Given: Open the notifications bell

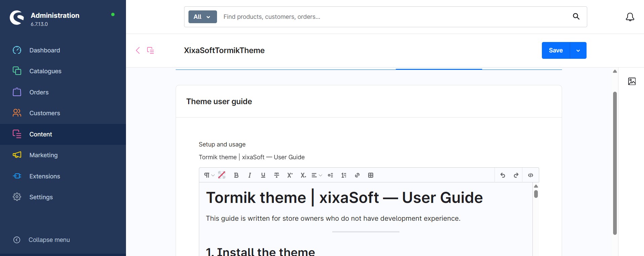Looking at the screenshot, I should click(630, 17).
